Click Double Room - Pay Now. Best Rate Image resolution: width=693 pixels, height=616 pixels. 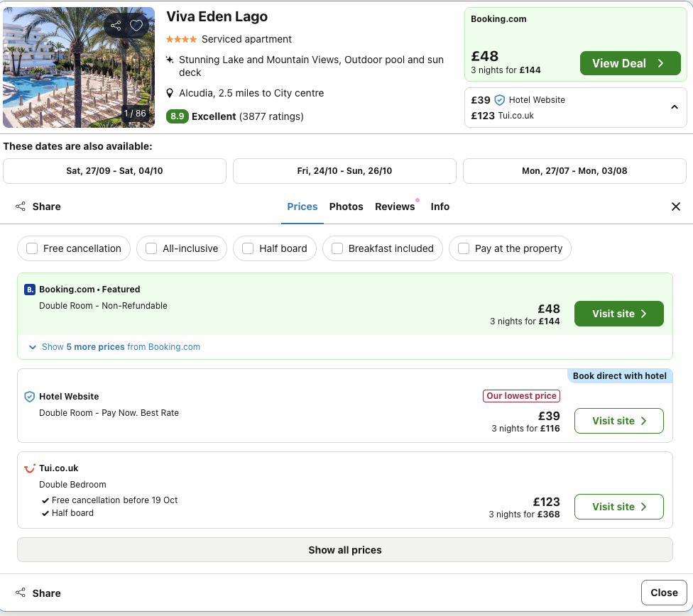109,413
